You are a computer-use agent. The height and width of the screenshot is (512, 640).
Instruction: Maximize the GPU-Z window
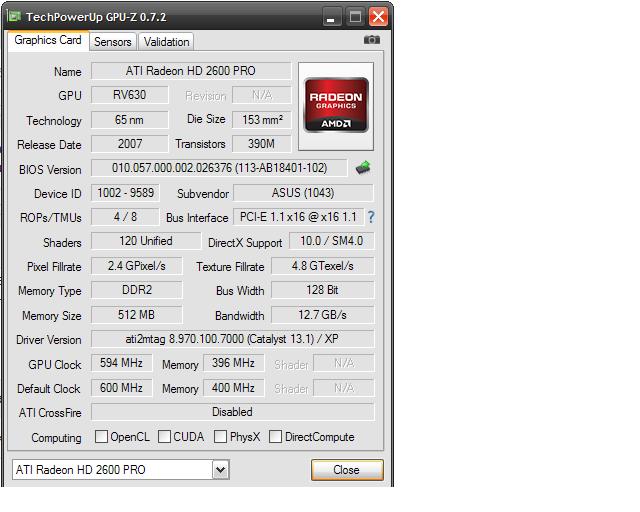coord(355,17)
